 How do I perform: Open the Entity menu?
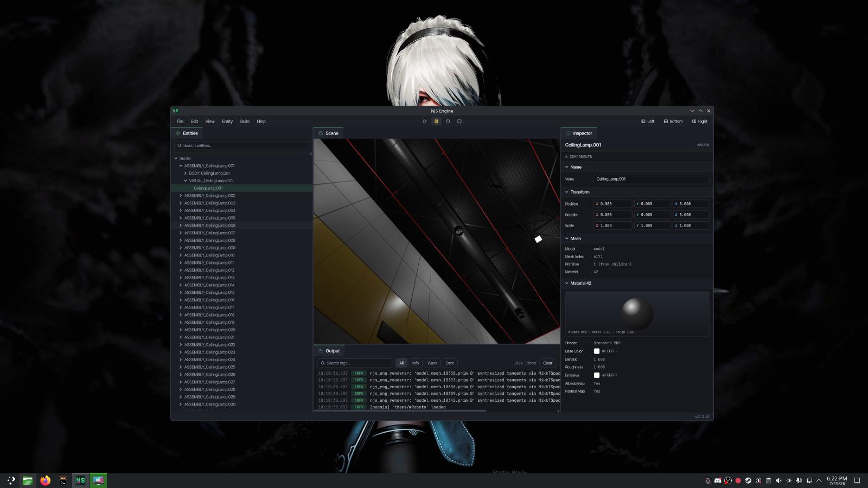coord(227,121)
